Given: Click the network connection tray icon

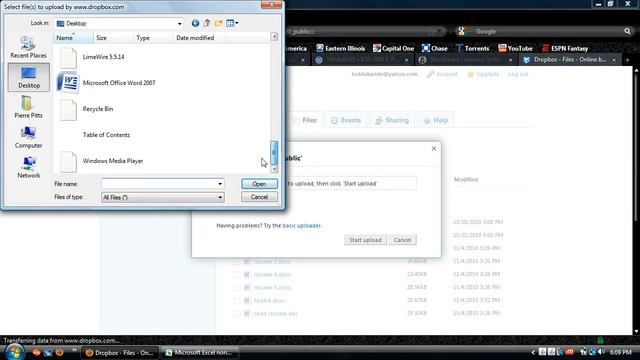Looking at the screenshot, I should click(x=593, y=352).
